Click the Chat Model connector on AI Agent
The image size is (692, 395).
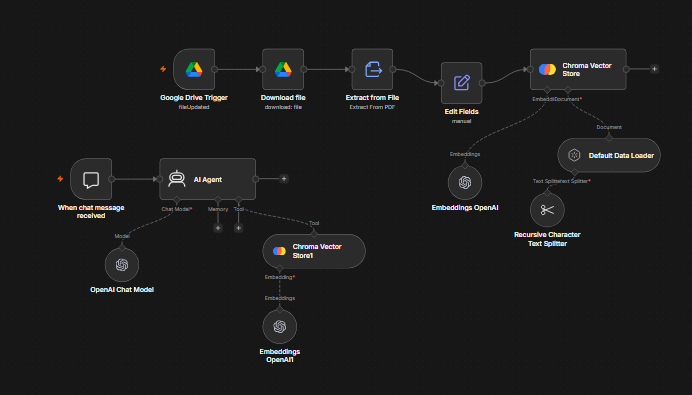177,200
